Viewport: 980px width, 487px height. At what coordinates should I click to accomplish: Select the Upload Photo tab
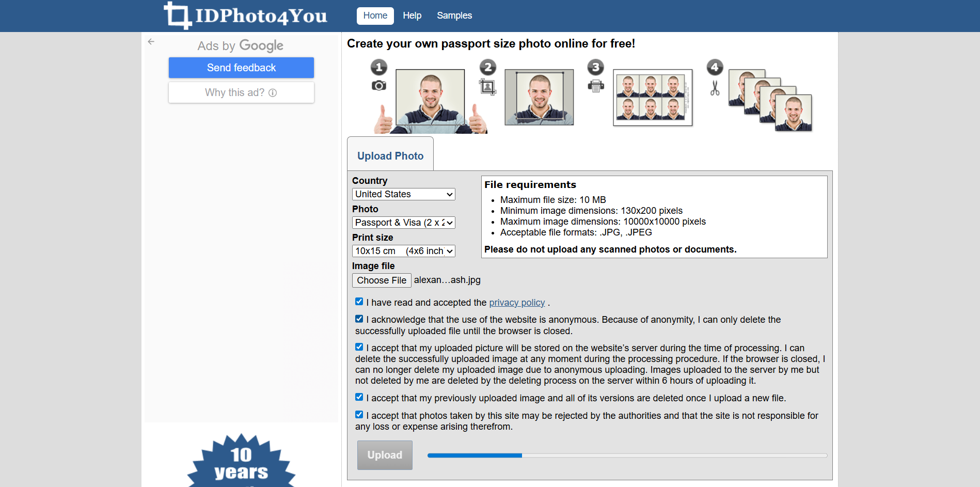click(390, 155)
